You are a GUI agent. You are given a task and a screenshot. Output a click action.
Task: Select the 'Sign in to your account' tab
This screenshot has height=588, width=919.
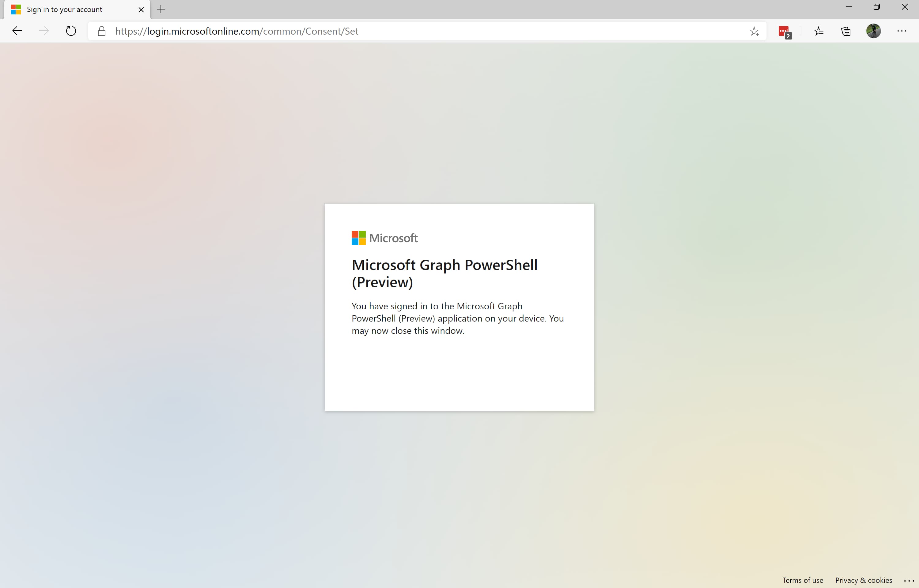(x=77, y=9)
